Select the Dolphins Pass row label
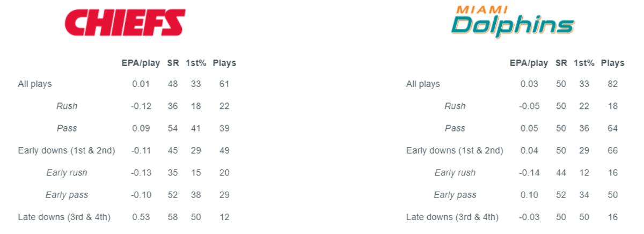The image size is (644, 234). 455,128
